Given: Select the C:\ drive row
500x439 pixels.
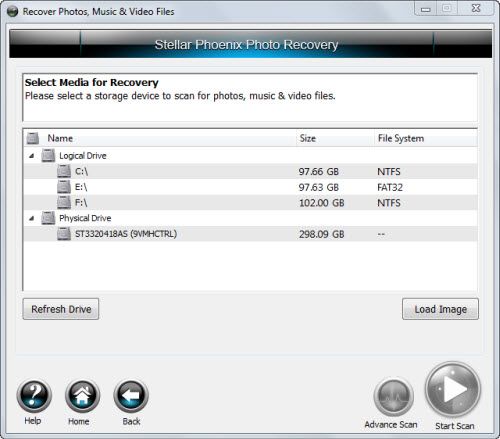Looking at the screenshot, I should click(250, 171).
